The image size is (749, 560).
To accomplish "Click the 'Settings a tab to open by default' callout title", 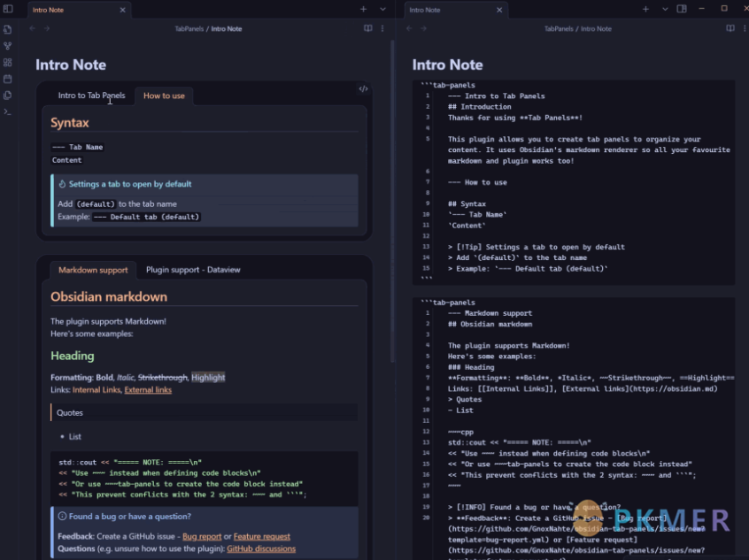I will coord(130,184).
